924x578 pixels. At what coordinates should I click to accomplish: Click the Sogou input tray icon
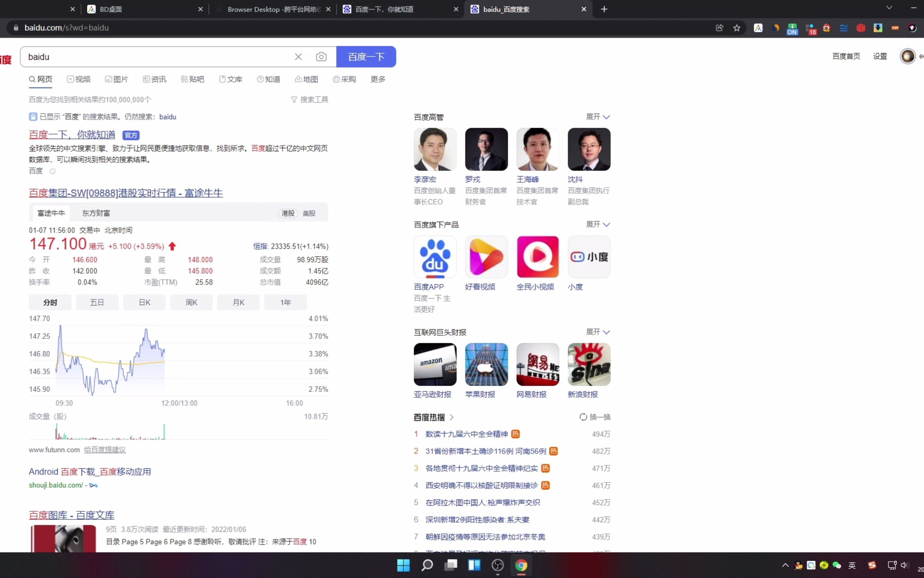pyautogui.click(x=872, y=565)
